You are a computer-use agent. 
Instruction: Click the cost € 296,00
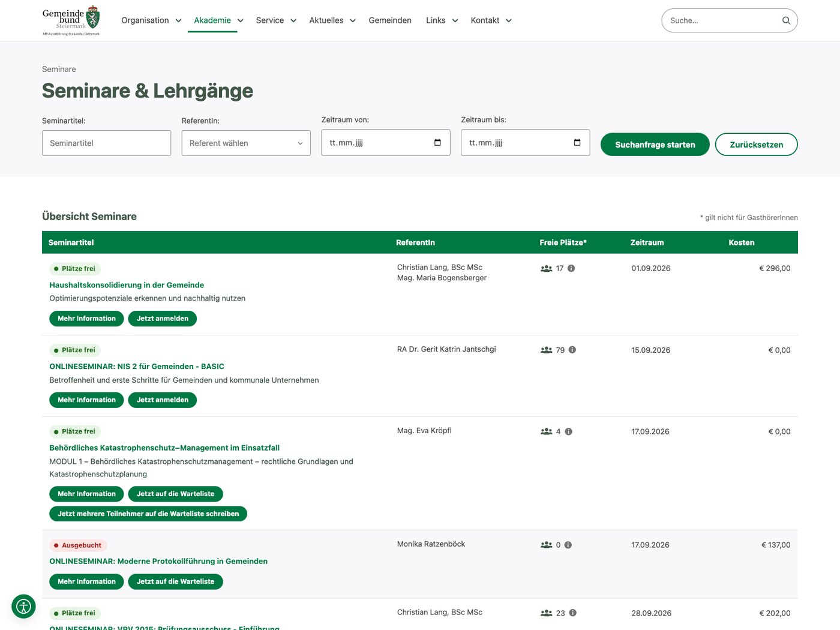coord(775,268)
